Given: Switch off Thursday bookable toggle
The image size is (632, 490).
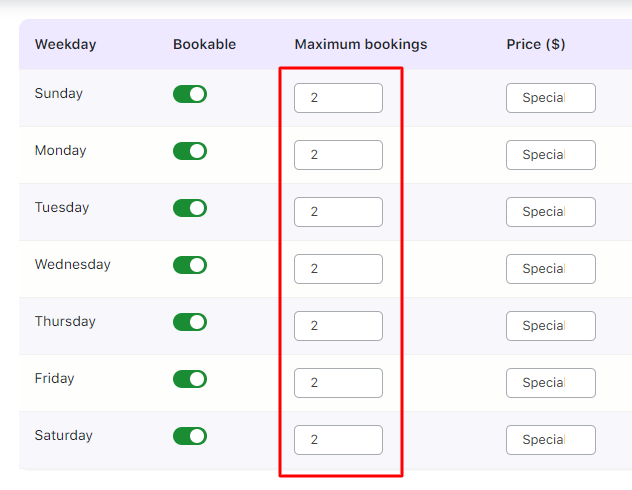Looking at the screenshot, I should coord(190,322).
